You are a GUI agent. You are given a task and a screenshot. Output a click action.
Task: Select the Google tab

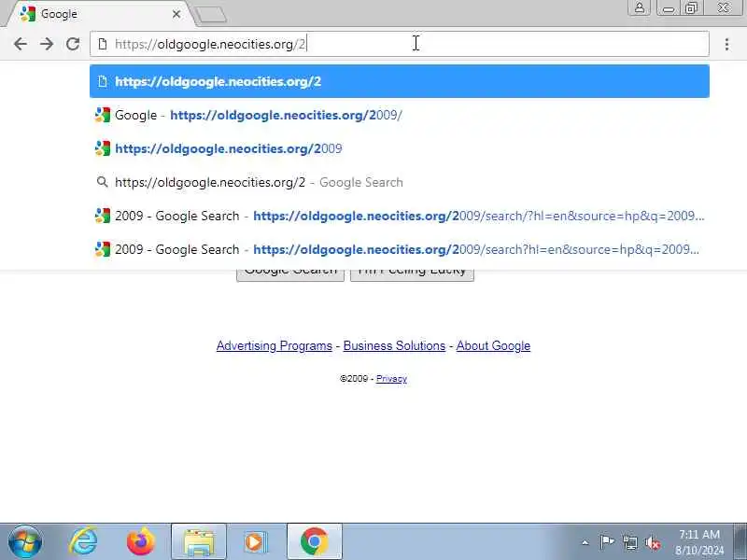point(98,14)
